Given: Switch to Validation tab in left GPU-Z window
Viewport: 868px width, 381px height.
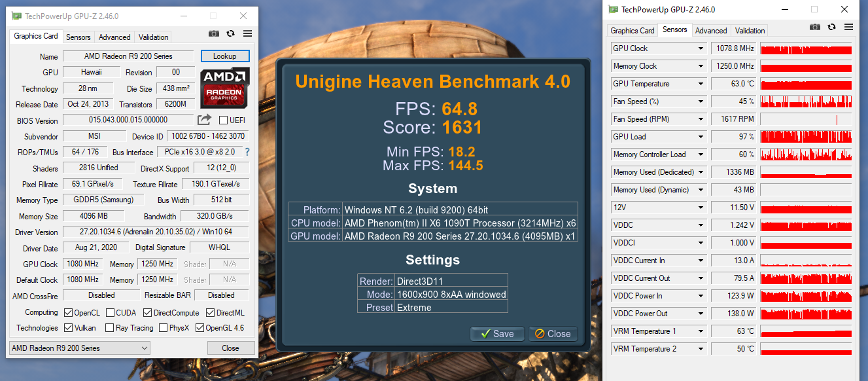Looking at the screenshot, I should coord(154,37).
